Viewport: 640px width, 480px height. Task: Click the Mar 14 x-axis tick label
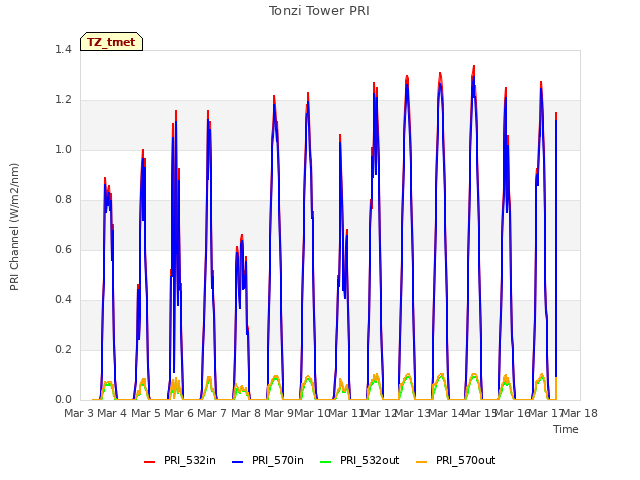coord(446,413)
